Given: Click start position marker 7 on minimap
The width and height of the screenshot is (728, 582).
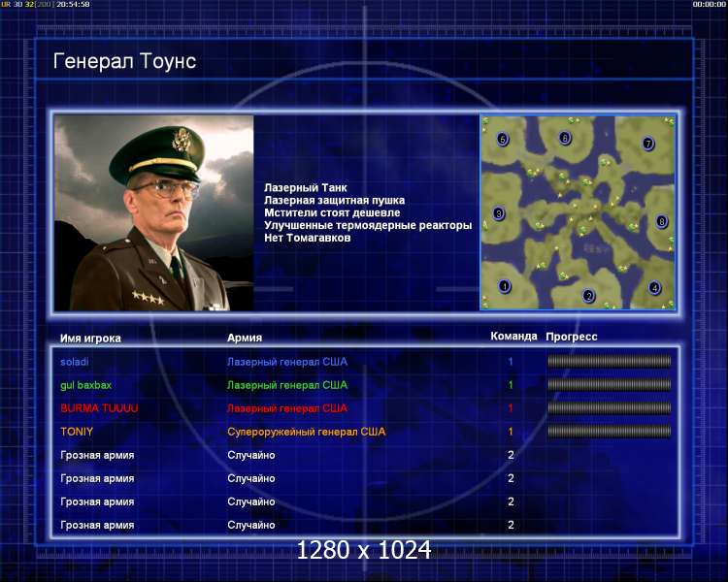Looking at the screenshot, I should click(x=648, y=144).
